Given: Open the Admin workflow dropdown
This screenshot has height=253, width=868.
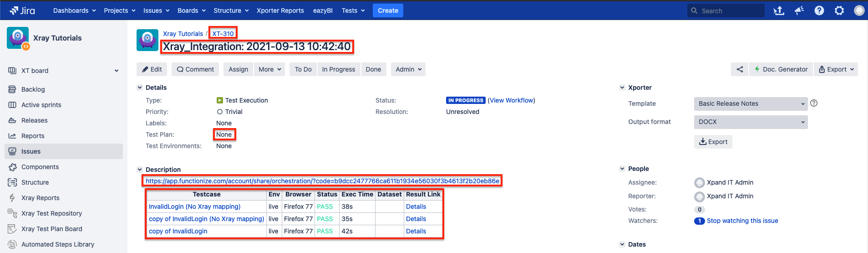Looking at the screenshot, I should click(x=408, y=69).
